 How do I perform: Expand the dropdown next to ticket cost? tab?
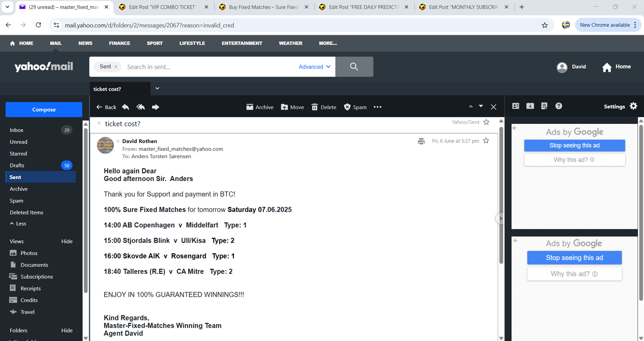tap(157, 88)
